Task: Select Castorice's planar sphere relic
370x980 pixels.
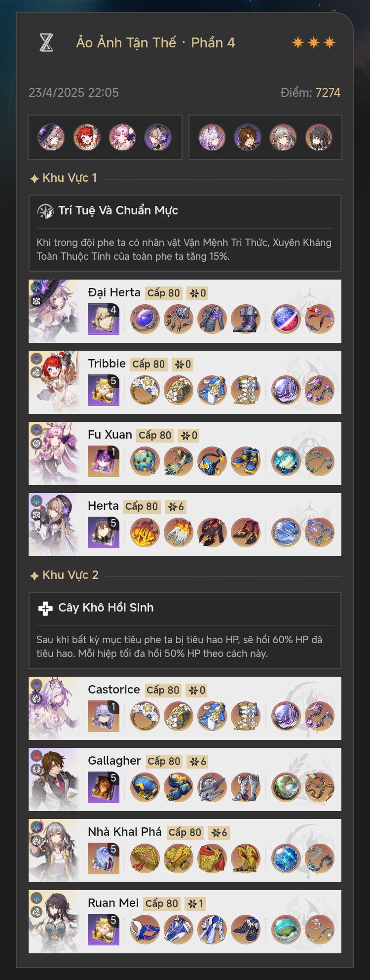Action: pos(286,716)
